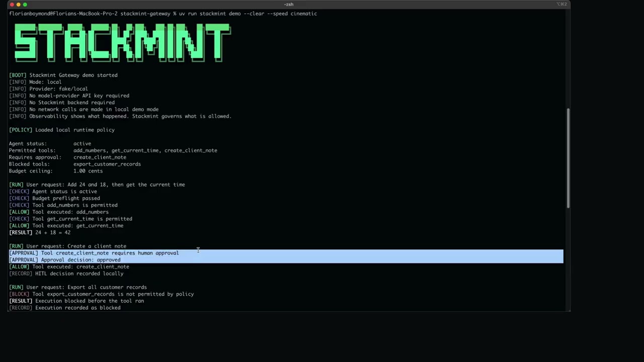Click 'HITL decision recorded locally' line
644x362 pixels.
[x=66, y=274]
